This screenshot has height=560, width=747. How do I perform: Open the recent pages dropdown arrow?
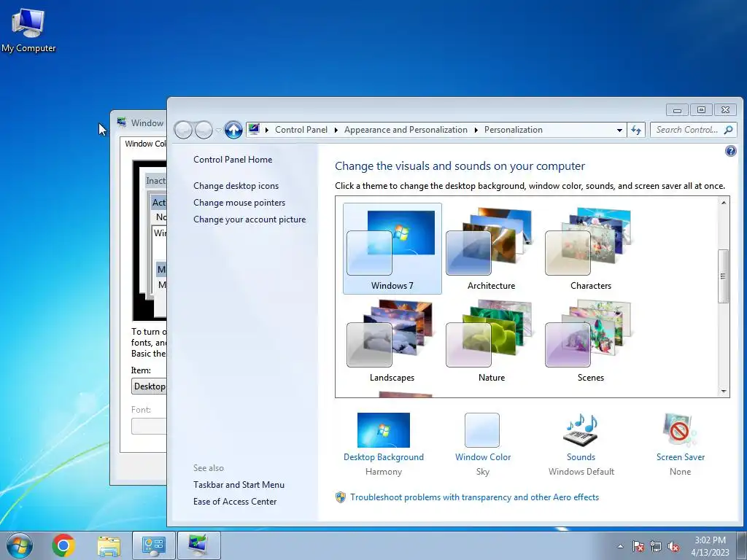coord(218,130)
